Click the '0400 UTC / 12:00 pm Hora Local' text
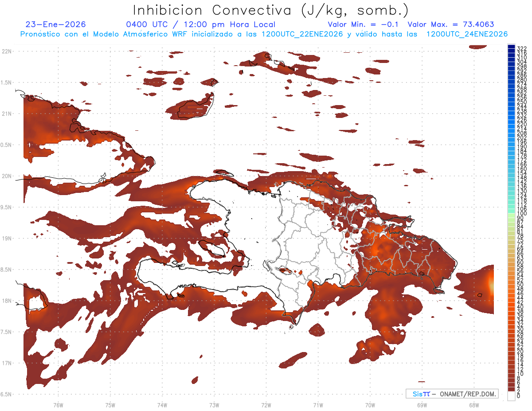Screen dimensions: 532x411 point(201,25)
